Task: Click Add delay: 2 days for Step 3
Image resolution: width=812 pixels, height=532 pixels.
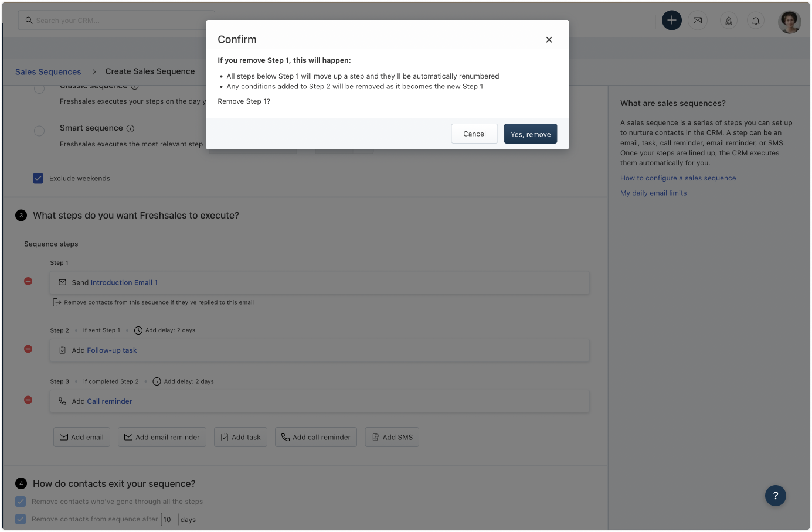Action: [189, 381]
